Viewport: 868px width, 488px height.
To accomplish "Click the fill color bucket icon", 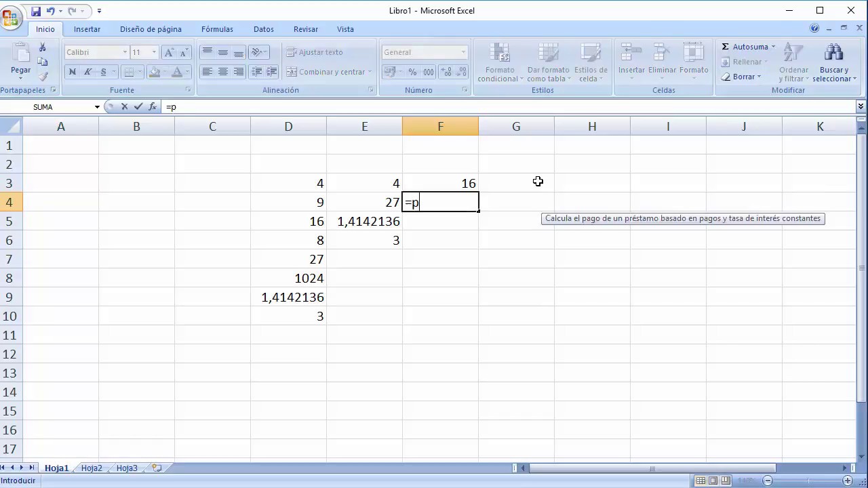I will tap(154, 72).
